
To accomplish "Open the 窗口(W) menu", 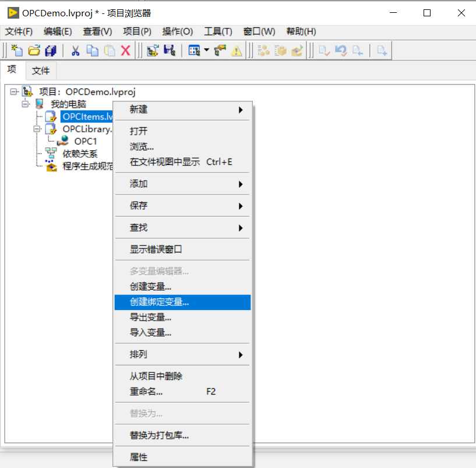I will [259, 31].
